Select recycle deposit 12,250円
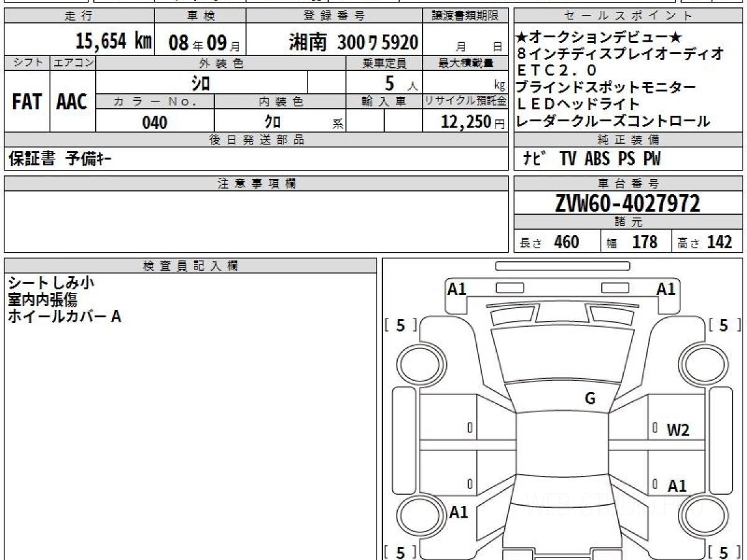747x560 pixels. pyautogui.click(x=472, y=122)
